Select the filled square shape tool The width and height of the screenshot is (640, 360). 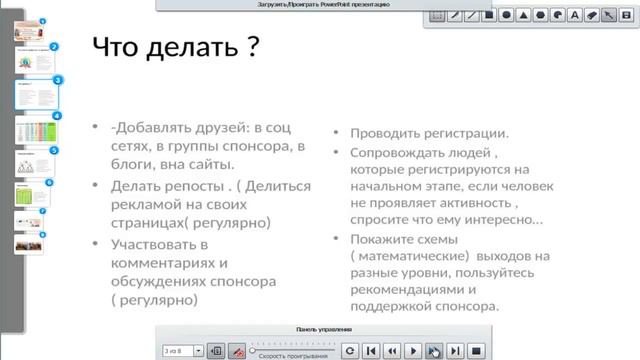click(x=489, y=16)
